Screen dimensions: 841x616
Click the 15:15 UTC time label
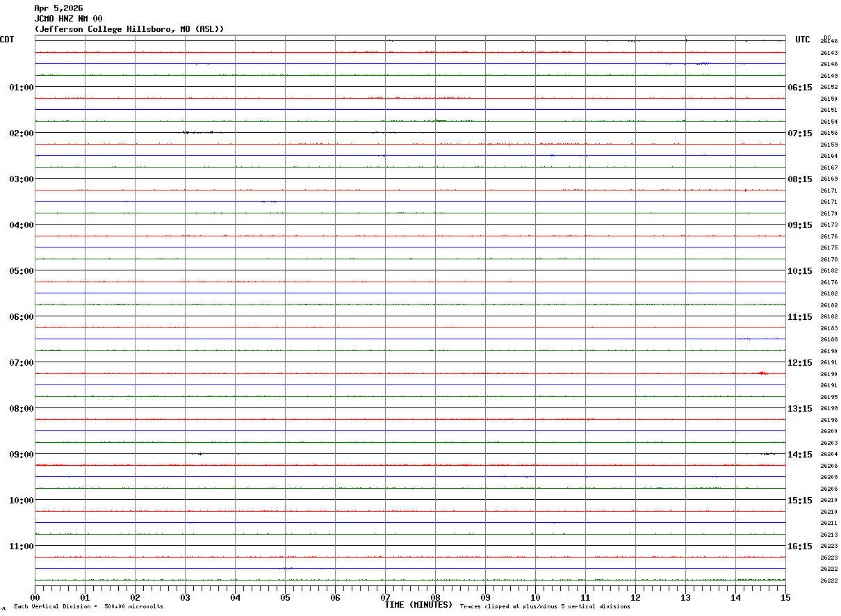point(800,500)
